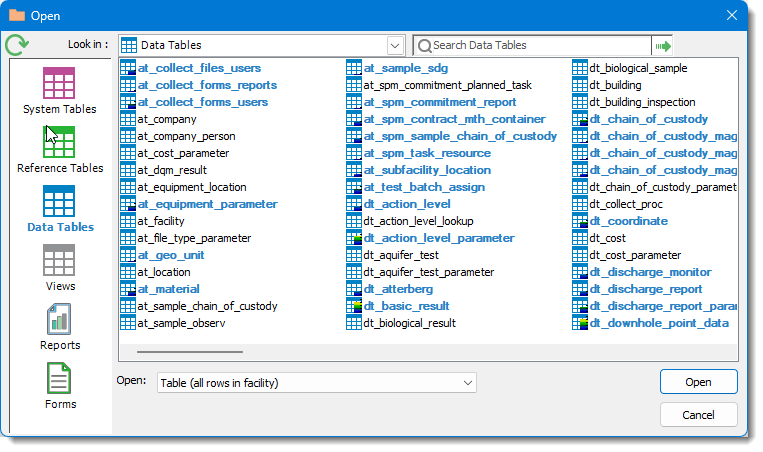The width and height of the screenshot is (763, 452).
Task: Select dt_discharge_report table
Action: coord(646,289)
